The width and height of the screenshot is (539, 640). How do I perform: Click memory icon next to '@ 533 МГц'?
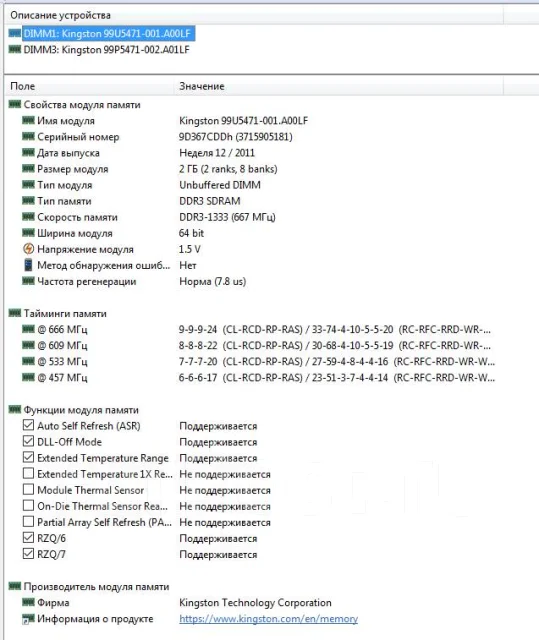pos(28,361)
